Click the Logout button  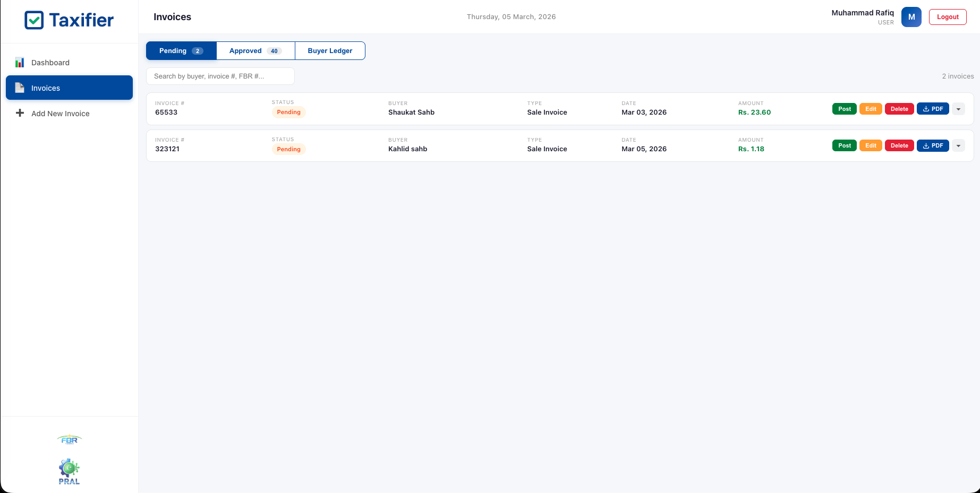[948, 16]
